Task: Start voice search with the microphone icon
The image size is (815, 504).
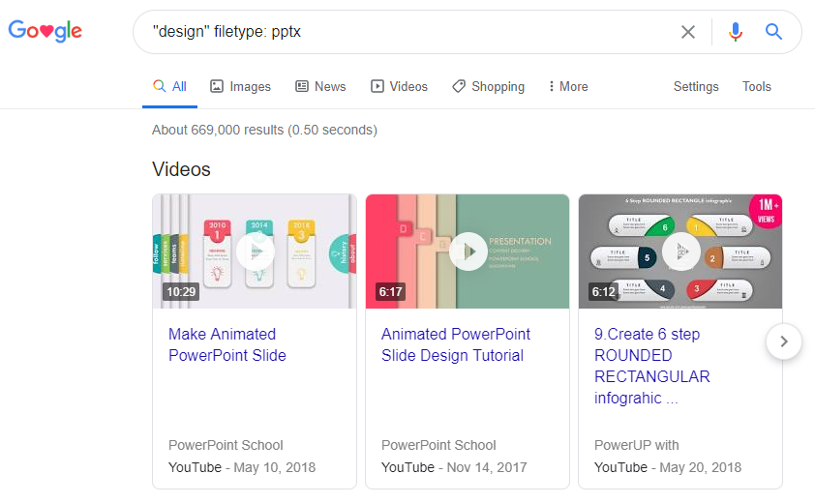Action: (x=735, y=32)
